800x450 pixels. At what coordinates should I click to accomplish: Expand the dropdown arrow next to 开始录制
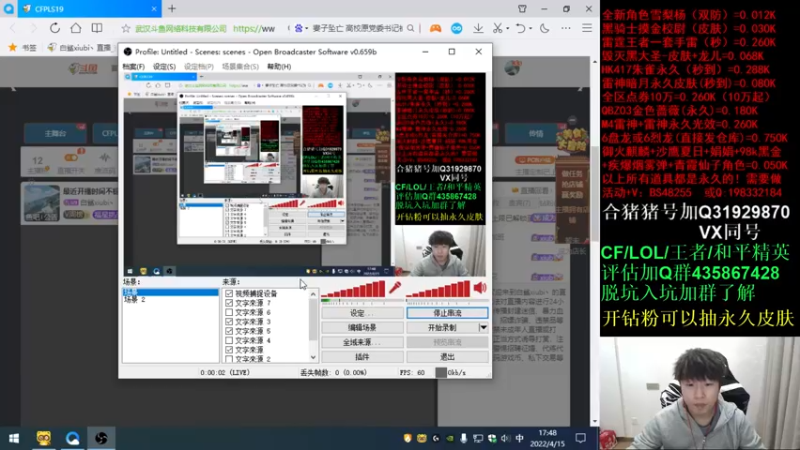(x=483, y=328)
